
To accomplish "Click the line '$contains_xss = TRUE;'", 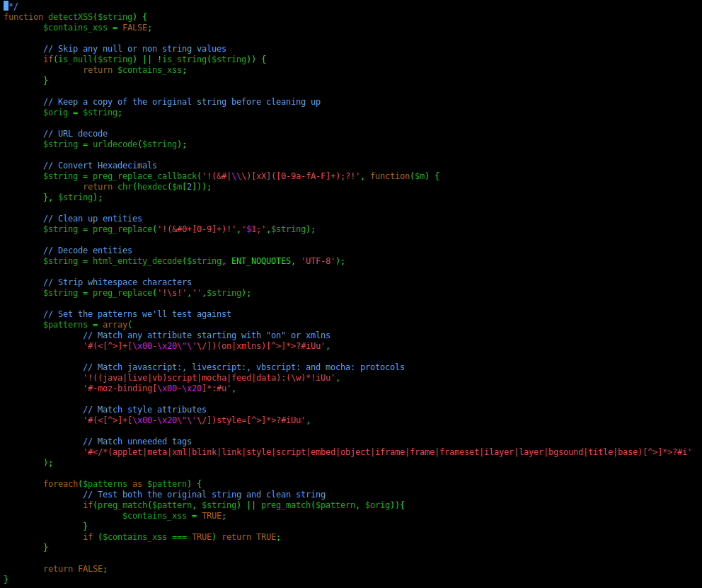I will [174, 516].
